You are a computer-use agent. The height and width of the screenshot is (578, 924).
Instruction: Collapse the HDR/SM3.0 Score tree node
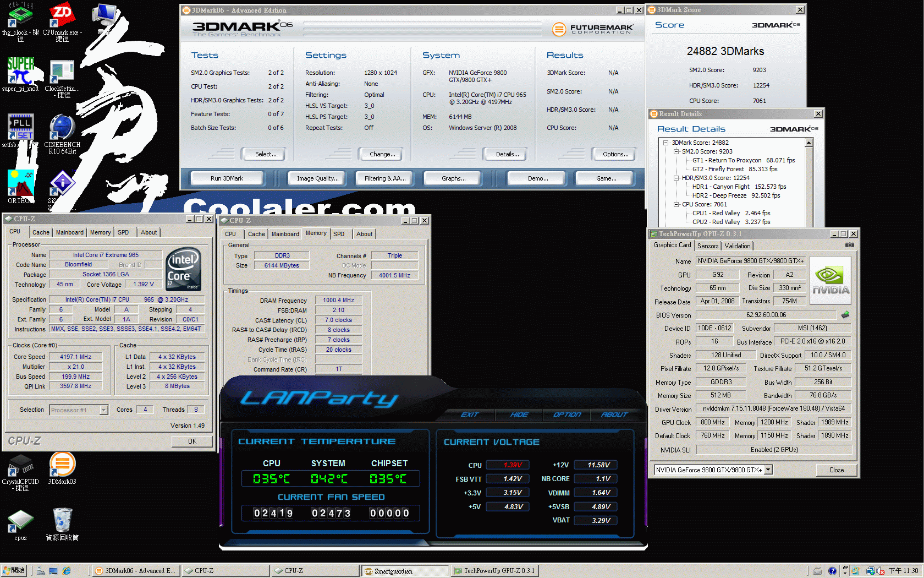pyautogui.click(x=676, y=178)
